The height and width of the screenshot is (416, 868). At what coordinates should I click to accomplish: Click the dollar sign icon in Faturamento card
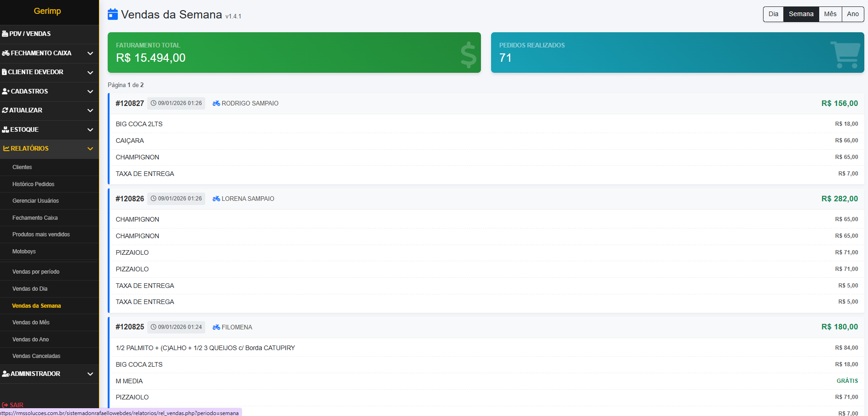(469, 55)
